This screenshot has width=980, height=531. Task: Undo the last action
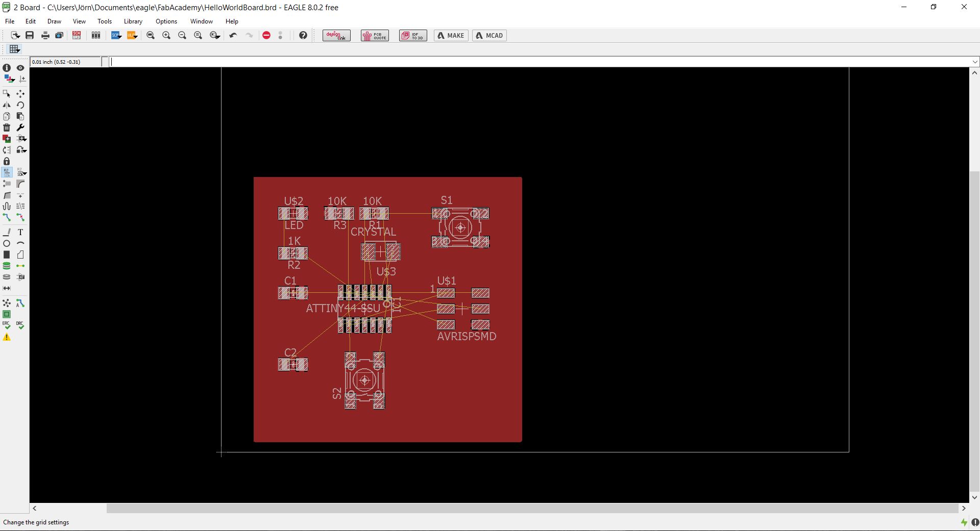click(233, 35)
